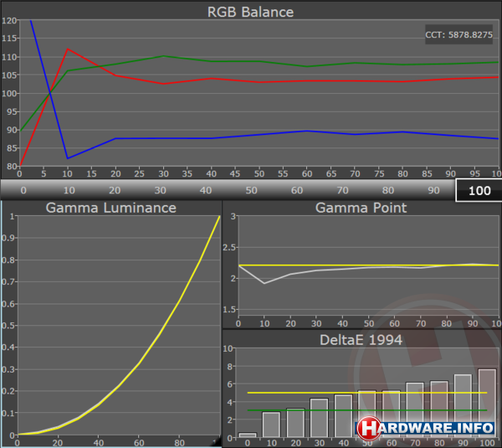Screen dimensions: 502x448
Task: Click the Gamma Luminance chart title
Action: click(x=110, y=208)
